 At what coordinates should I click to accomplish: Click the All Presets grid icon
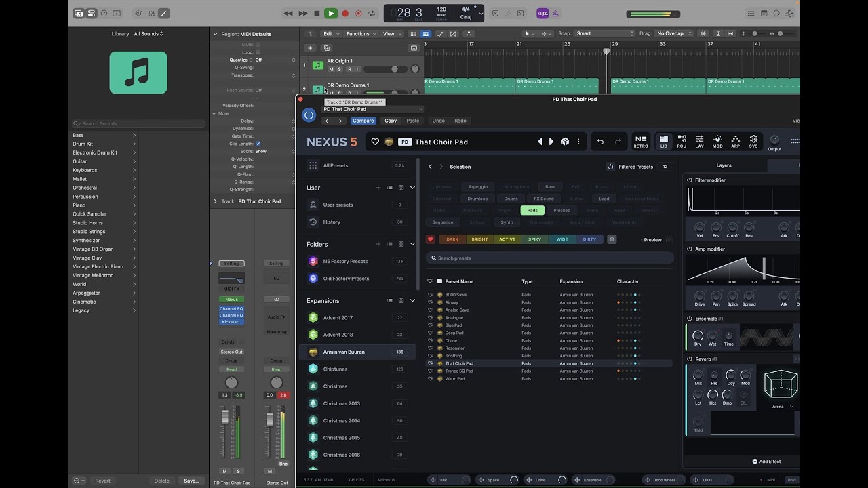point(313,165)
